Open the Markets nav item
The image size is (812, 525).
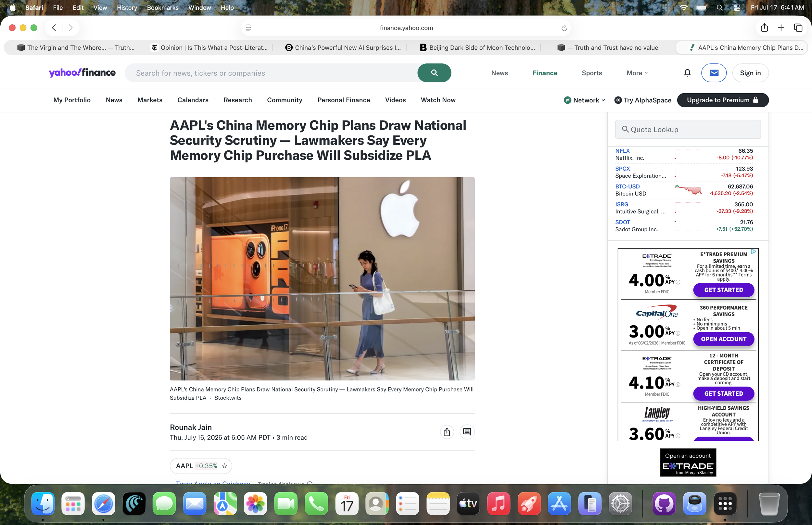coord(150,100)
